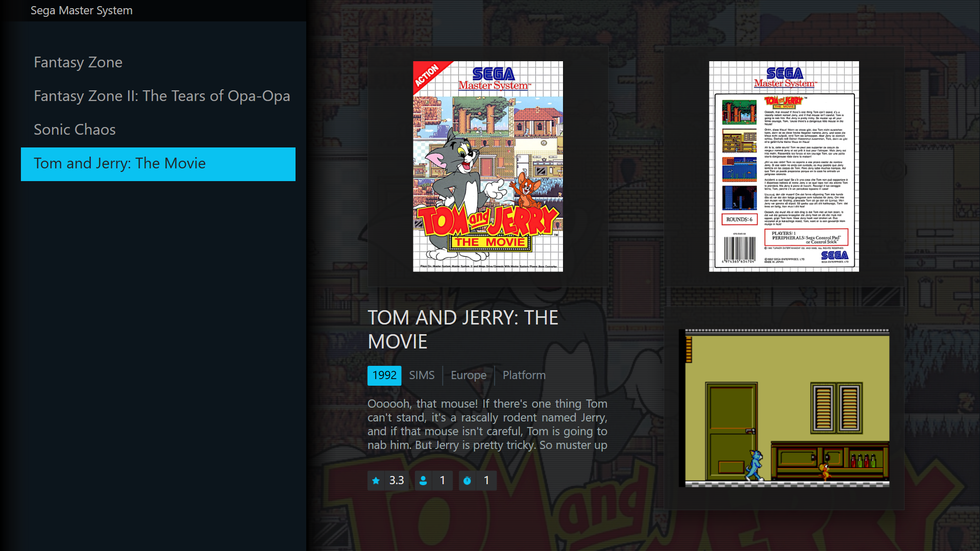Select Tom and Jerry: The Movie entry

[158, 164]
